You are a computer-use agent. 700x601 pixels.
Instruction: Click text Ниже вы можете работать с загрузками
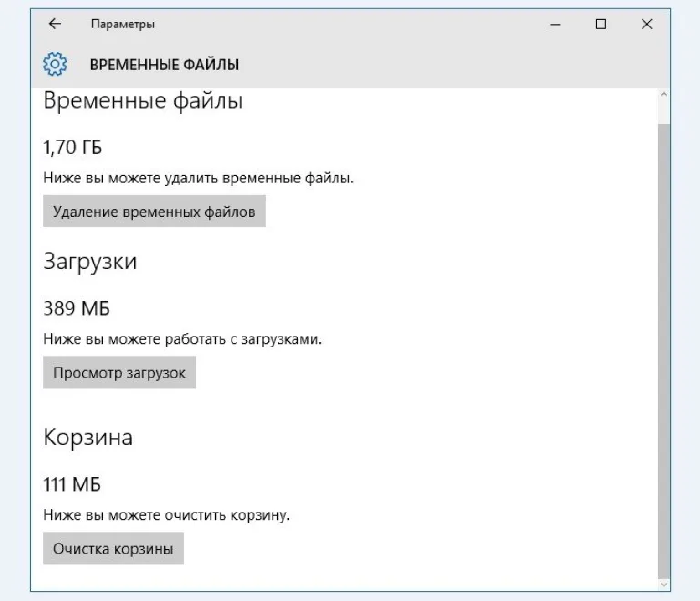(182, 339)
